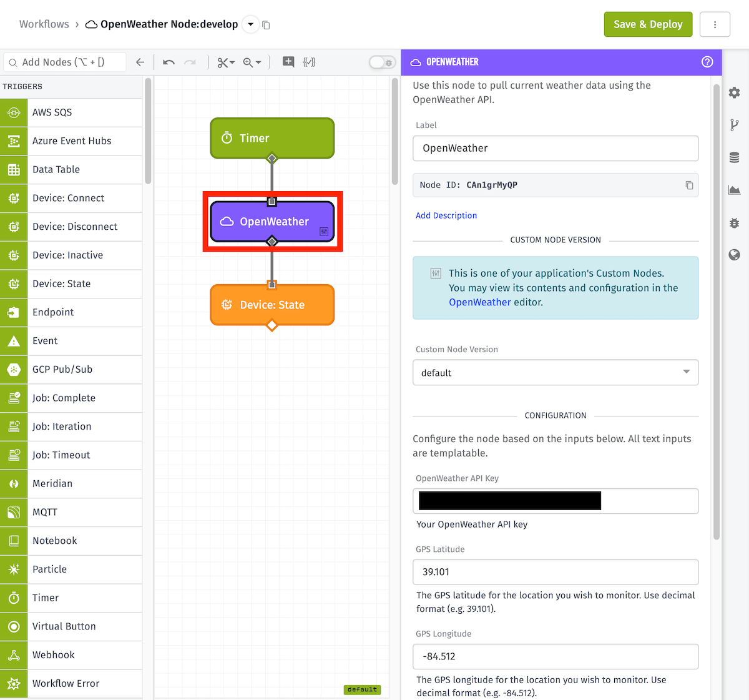Open the workflow settings gear tab
This screenshot has width=749, height=700.
pyautogui.click(x=735, y=92)
